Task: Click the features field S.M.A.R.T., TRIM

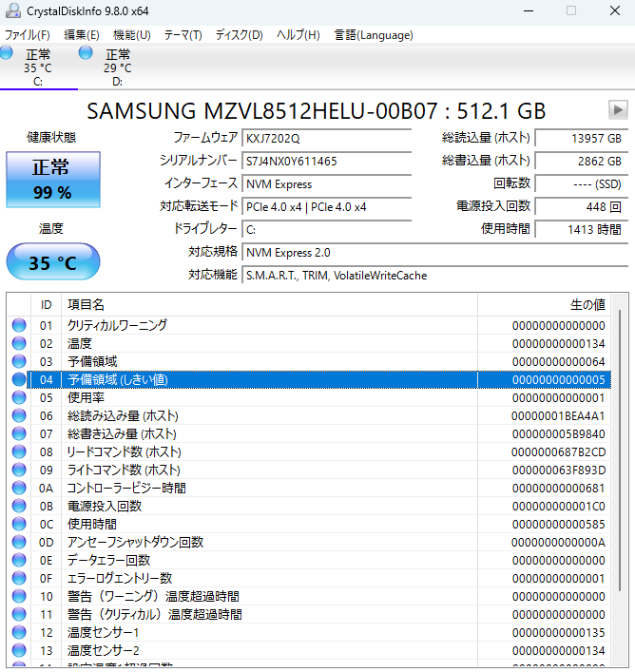Action: 435,275
